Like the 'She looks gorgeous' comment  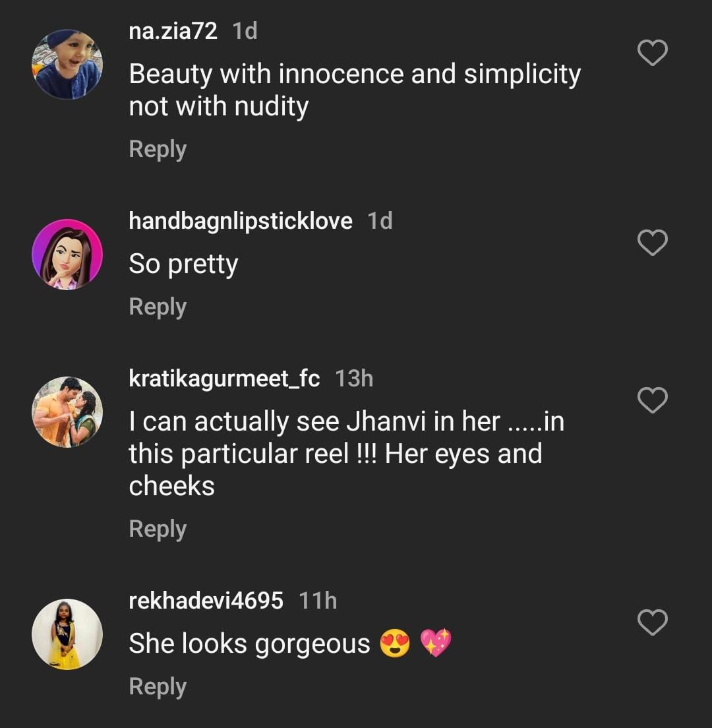tap(653, 622)
